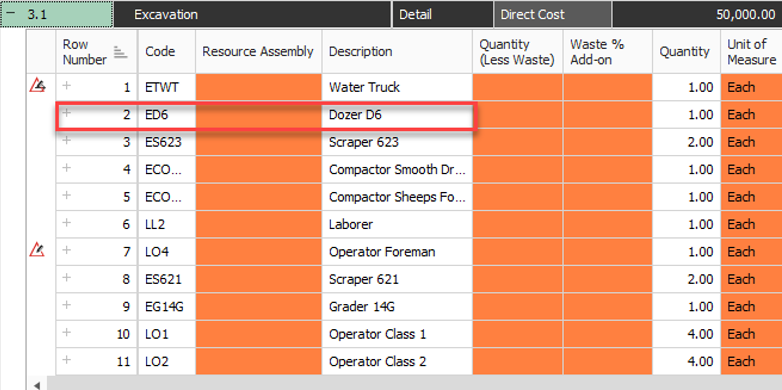Select the LO1 code cell
Screen dimensions: 782x390
point(167,334)
